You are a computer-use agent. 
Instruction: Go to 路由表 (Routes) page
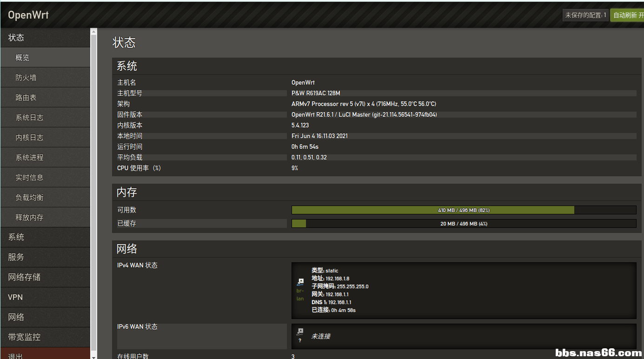click(45, 98)
